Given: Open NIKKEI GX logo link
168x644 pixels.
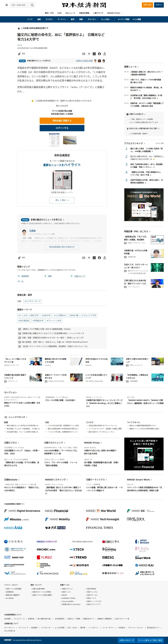Looking at the screenshot, I should 141,511.
